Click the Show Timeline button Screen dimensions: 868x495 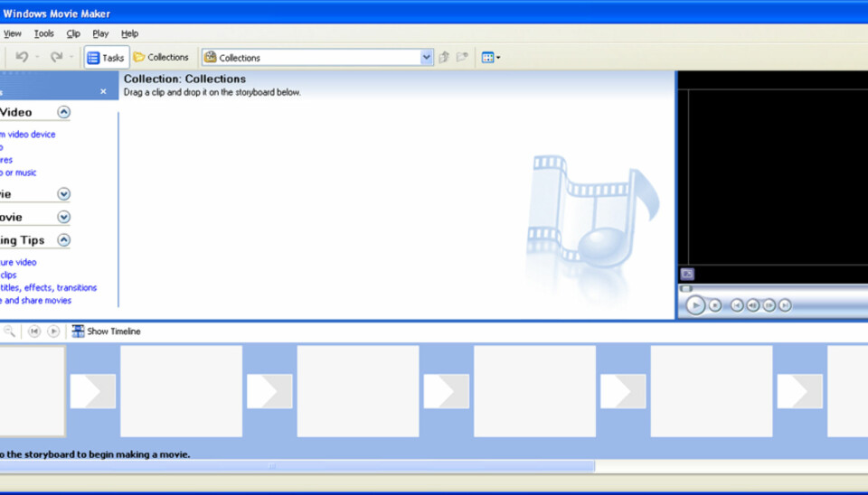tap(107, 332)
